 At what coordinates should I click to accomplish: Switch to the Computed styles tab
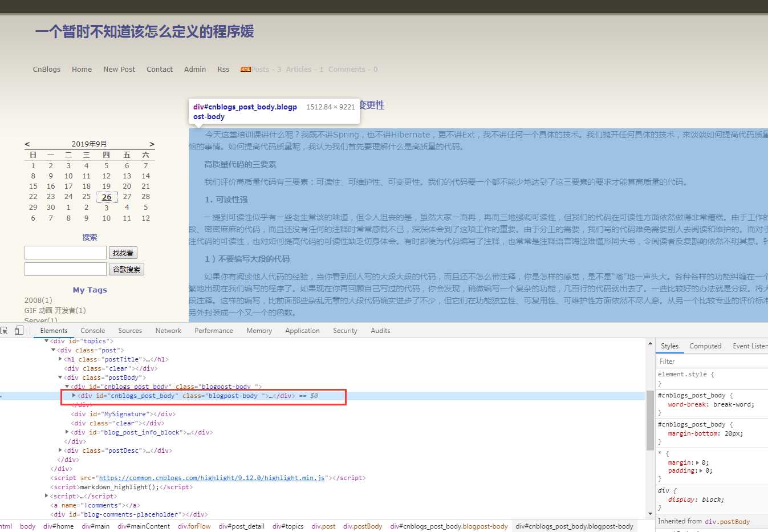tap(705, 346)
